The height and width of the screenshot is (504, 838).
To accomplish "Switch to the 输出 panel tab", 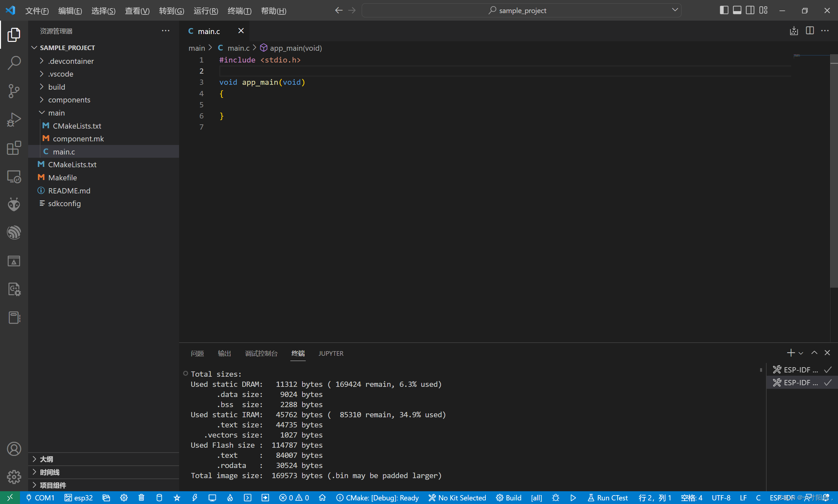I will pos(224,353).
